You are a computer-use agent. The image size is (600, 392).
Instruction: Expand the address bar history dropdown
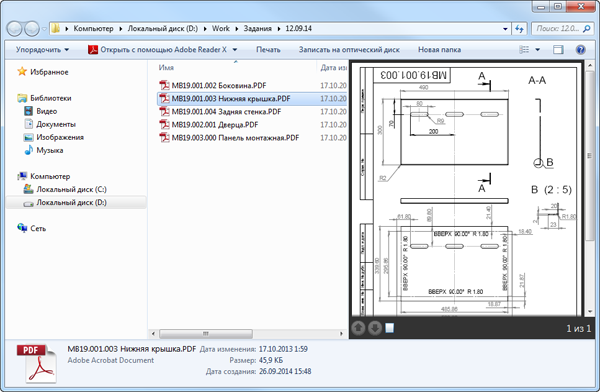[x=505, y=29]
